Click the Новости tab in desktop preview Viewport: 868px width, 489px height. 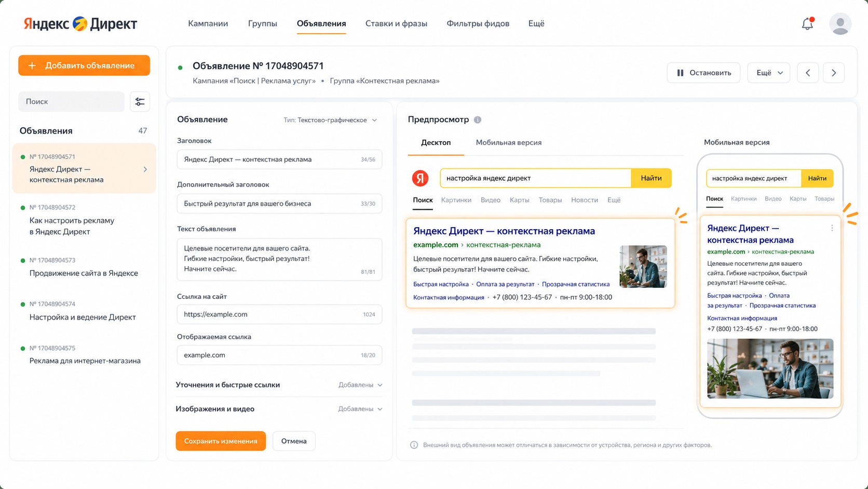(x=585, y=200)
